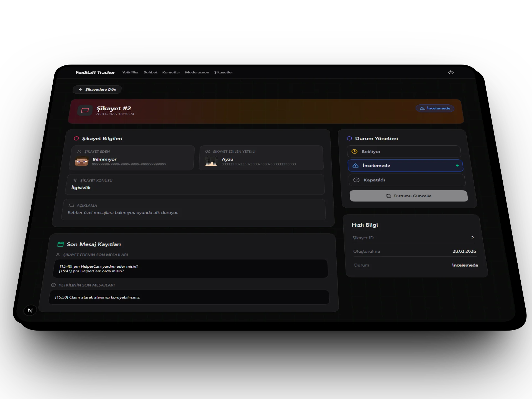Viewport: 532px width, 399px height.
Task: Click the warning triangle icon in İncelemede option
Action: (x=355, y=165)
